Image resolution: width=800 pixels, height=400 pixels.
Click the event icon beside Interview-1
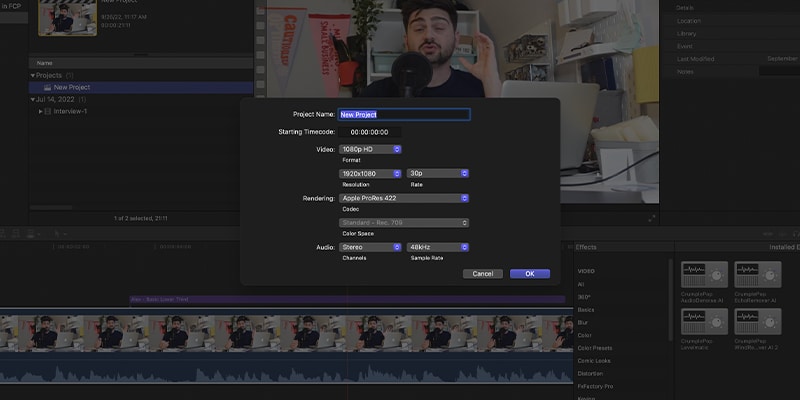(48, 111)
